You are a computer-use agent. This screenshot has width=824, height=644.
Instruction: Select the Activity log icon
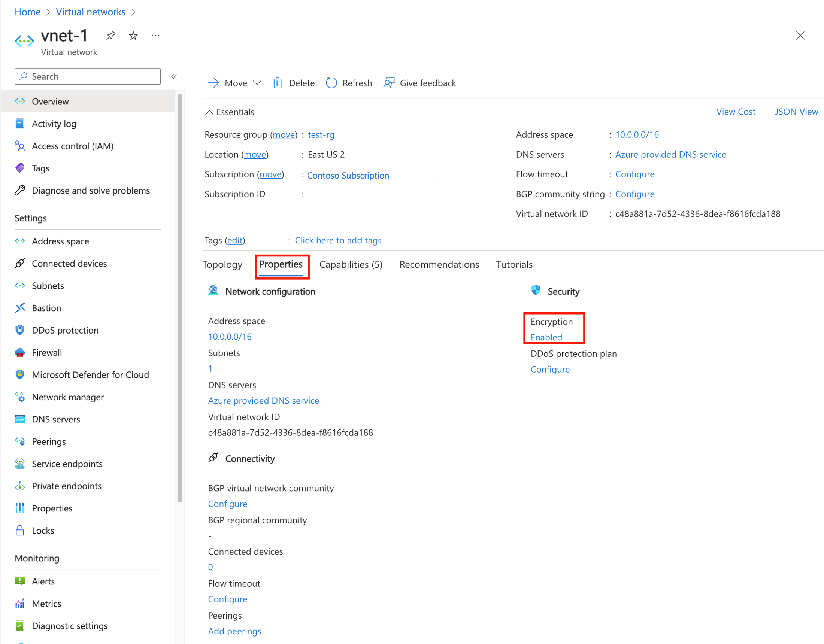pyautogui.click(x=19, y=123)
